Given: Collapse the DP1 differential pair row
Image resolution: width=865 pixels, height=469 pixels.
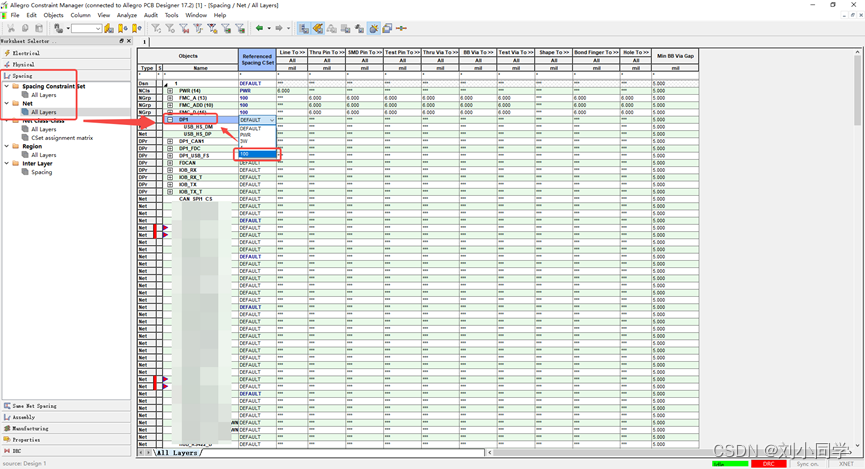Looking at the screenshot, I should point(170,120).
